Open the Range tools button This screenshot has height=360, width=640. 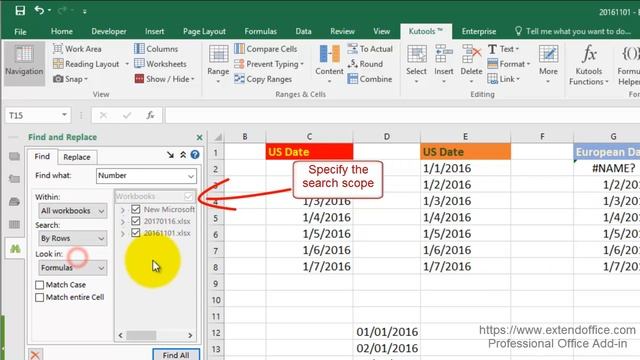pos(218,64)
